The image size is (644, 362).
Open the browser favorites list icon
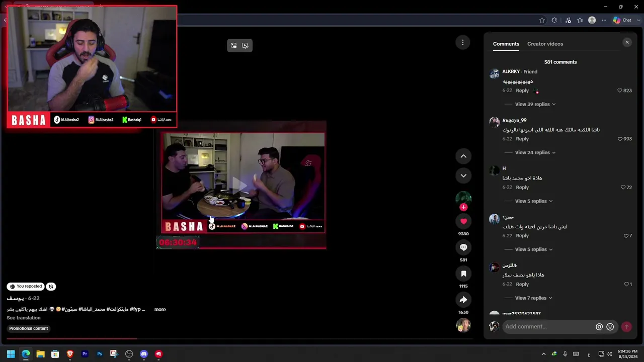click(580, 20)
